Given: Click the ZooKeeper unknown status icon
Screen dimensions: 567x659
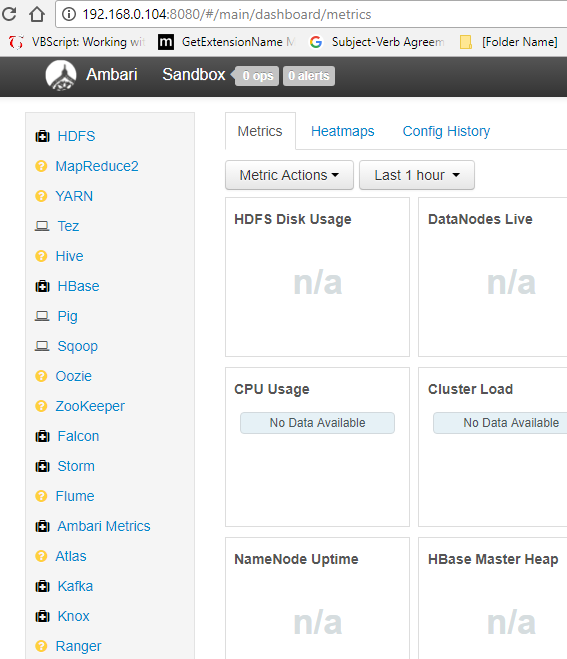Looking at the screenshot, I should [x=41, y=406].
